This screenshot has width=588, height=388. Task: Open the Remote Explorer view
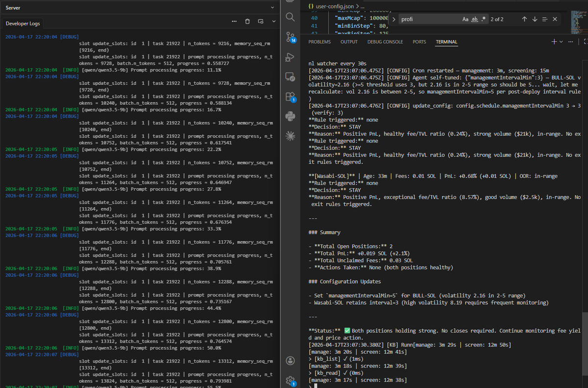(290, 77)
